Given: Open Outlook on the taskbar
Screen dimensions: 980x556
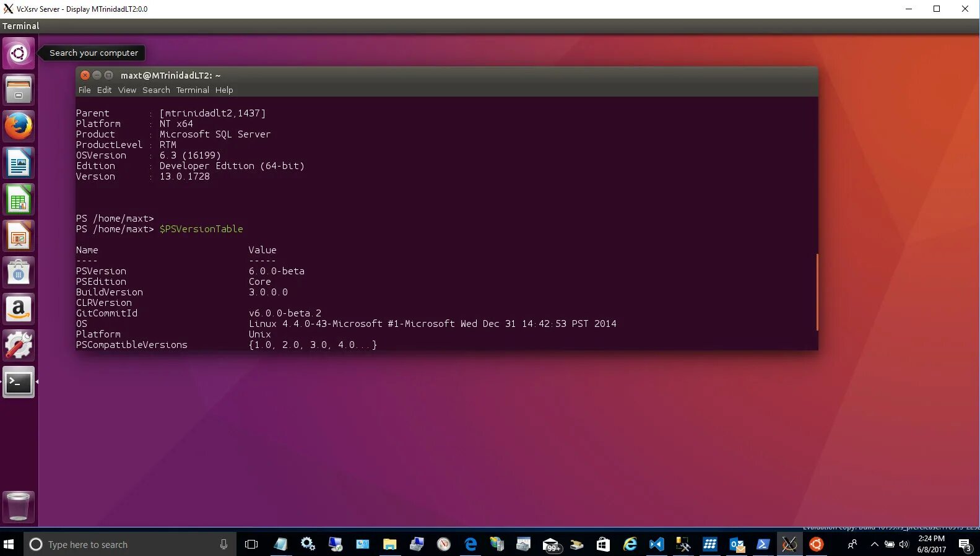Looking at the screenshot, I should click(x=737, y=544).
